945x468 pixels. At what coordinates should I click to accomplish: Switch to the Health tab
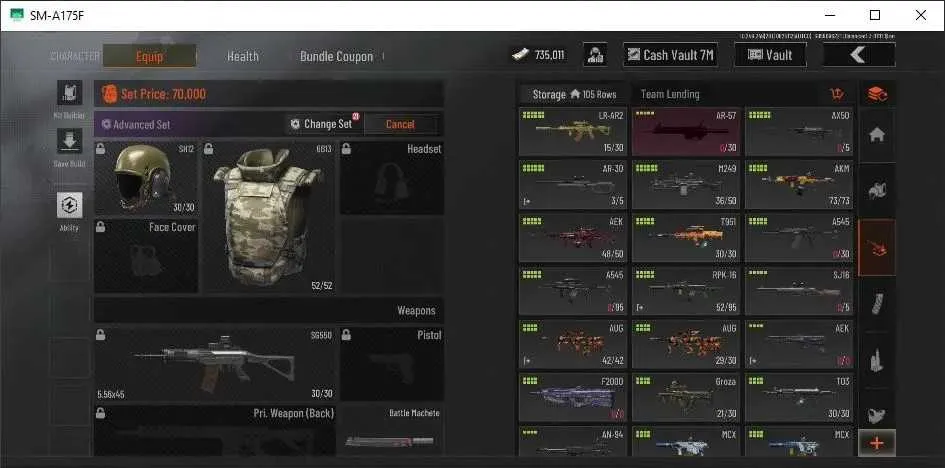pyautogui.click(x=243, y=56)
